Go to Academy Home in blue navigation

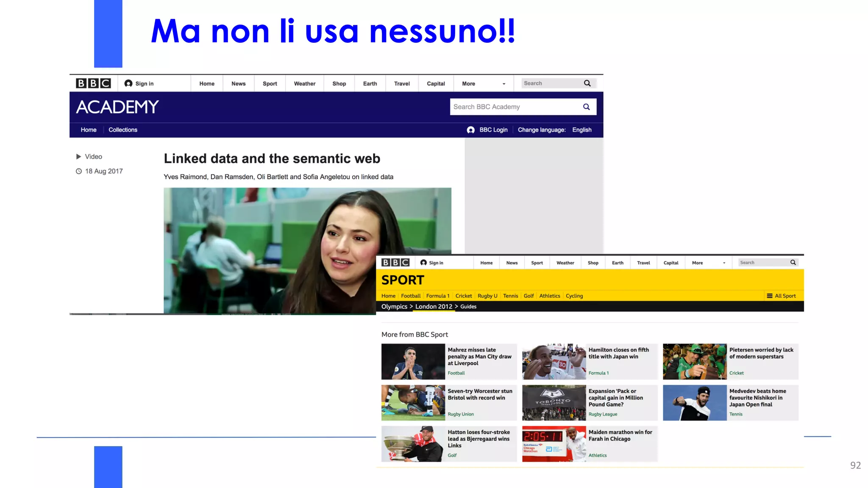(x=89, y=130)
